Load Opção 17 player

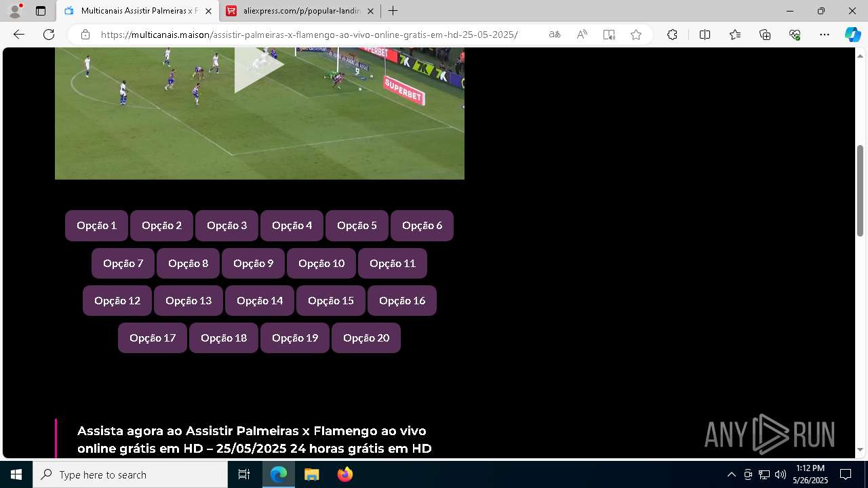153,338
